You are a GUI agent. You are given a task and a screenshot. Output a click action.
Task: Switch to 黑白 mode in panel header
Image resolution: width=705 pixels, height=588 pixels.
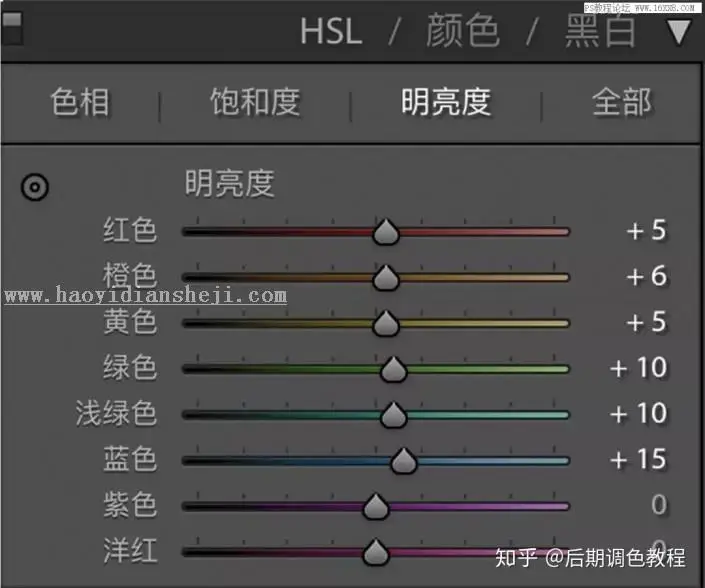point(601,31)
